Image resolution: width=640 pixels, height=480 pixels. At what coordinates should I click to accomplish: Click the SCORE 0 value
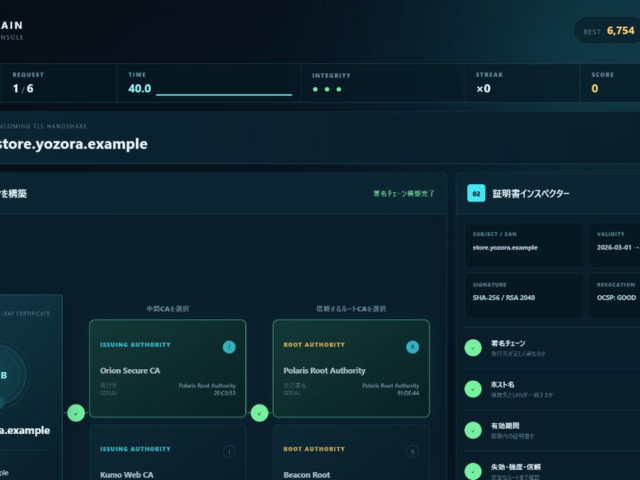(595, 89)
